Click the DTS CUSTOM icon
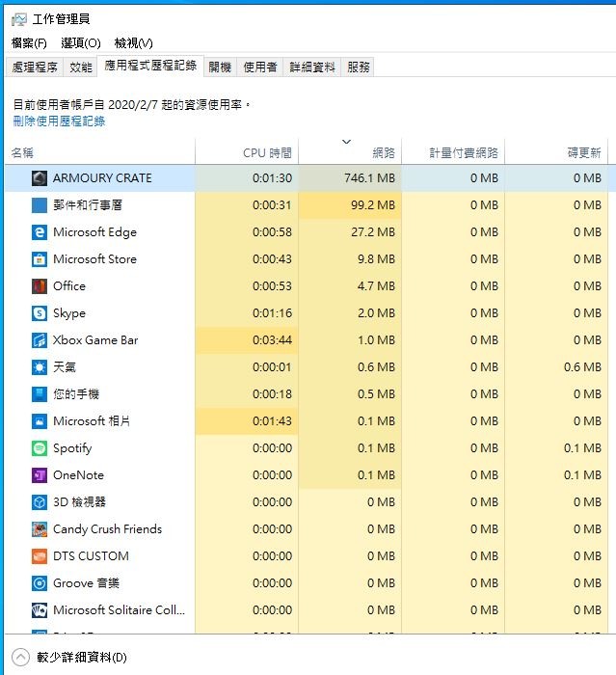Viewport: 616px width, 675px height. (x=40, y=556)
